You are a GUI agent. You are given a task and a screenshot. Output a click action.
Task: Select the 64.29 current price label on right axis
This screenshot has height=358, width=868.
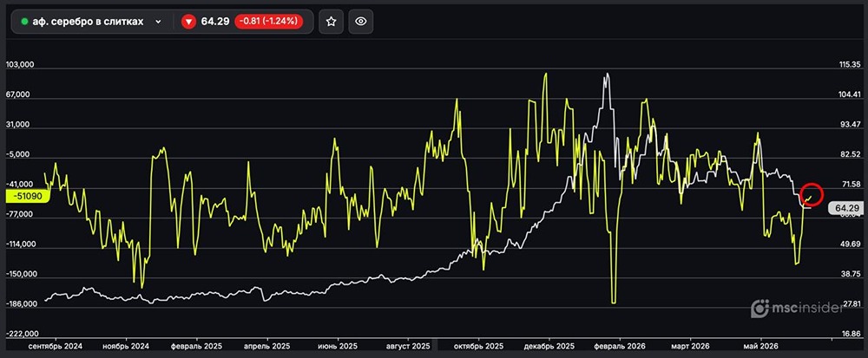[845, 208]
